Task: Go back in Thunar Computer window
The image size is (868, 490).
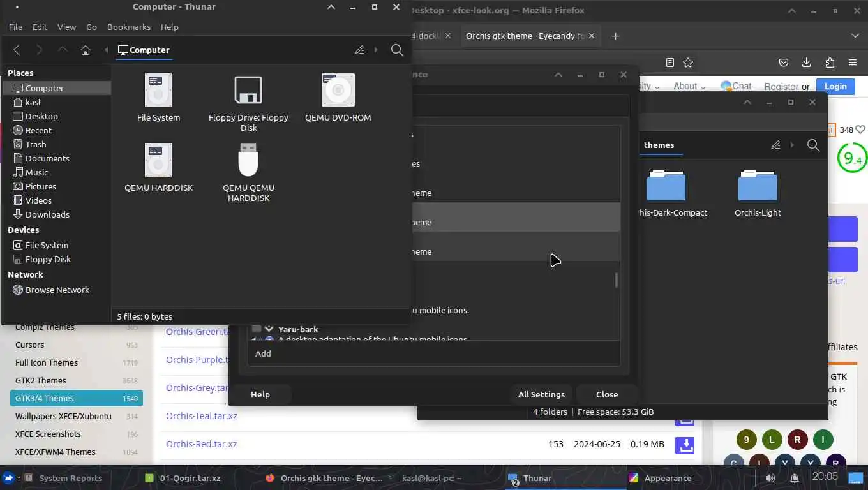Action: pos(17,50)
